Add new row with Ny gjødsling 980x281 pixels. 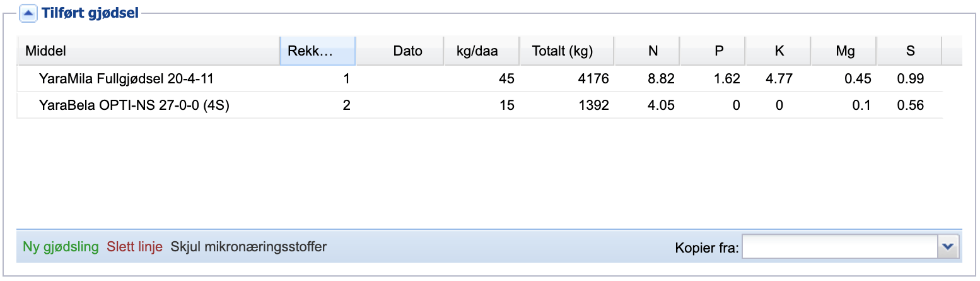click(x=61, y=246)
